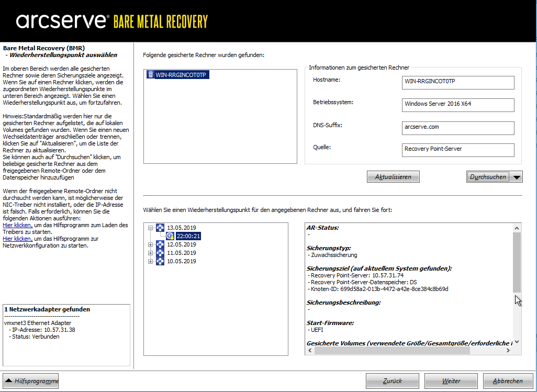
Task: Click the date icon next to 11.05.2019
Action: [160, 253]
